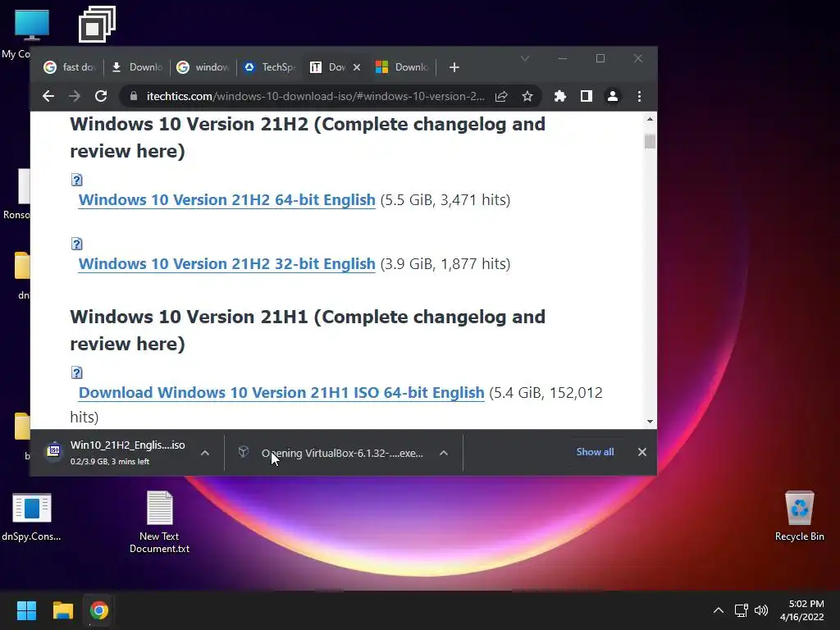Click the VirtualBox file icon in downloads bar
Viewport: 840px width, 630px height.
point(243,452)
